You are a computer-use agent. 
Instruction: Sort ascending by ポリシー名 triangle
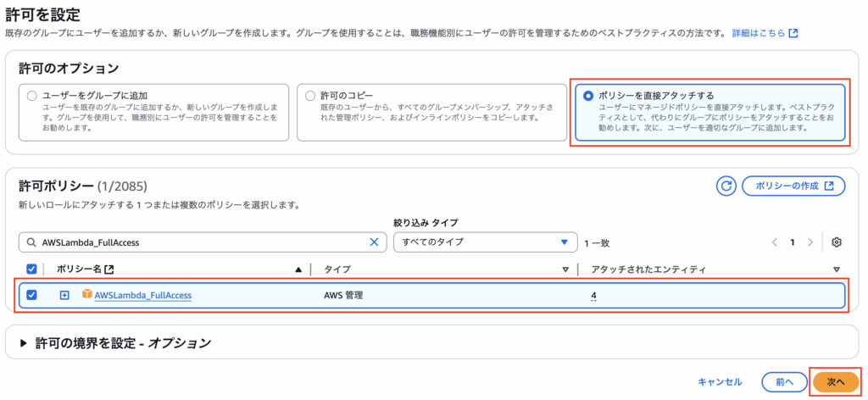point(298,269)
